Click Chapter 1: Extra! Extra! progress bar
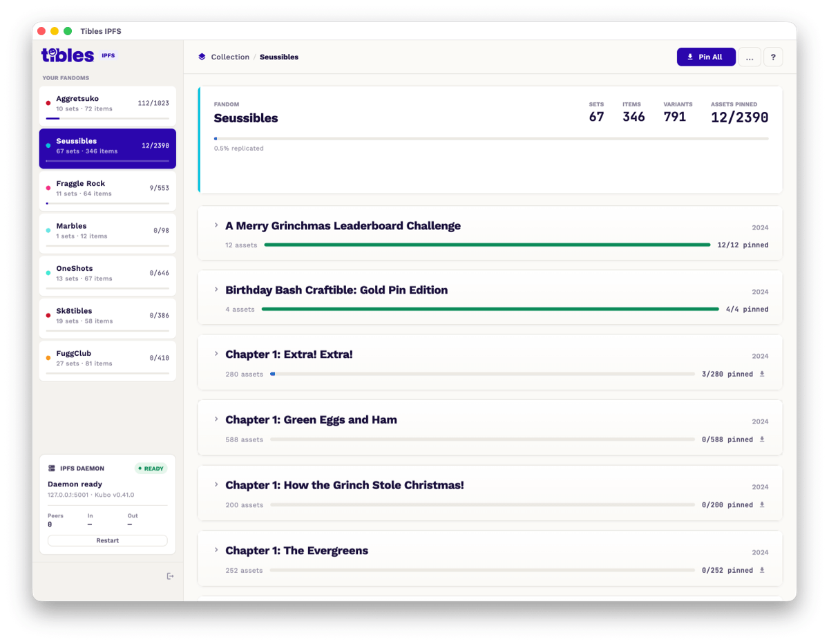 [482, 374]
